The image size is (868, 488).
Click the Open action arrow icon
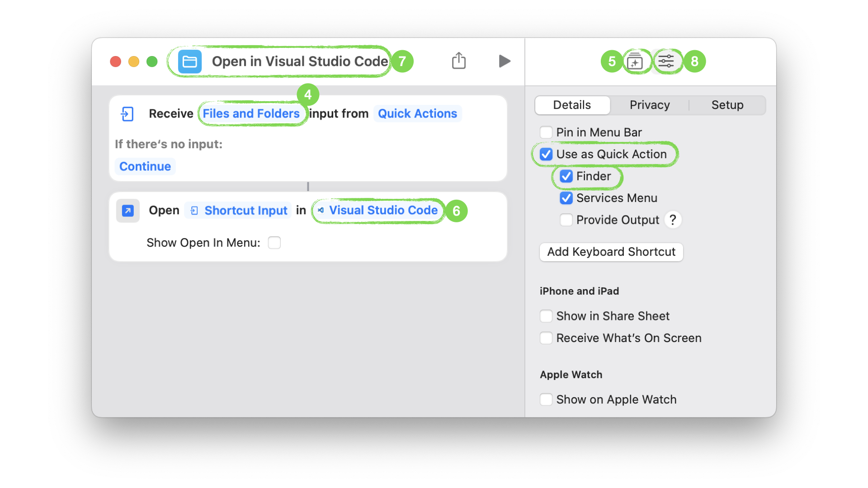pyautogui.click(x=127, y=210)
